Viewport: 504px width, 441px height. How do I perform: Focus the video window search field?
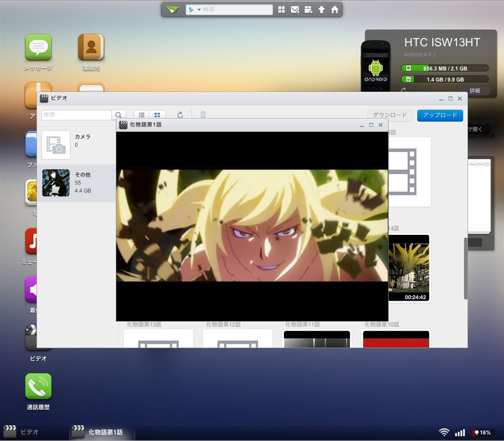pos(76,115)
